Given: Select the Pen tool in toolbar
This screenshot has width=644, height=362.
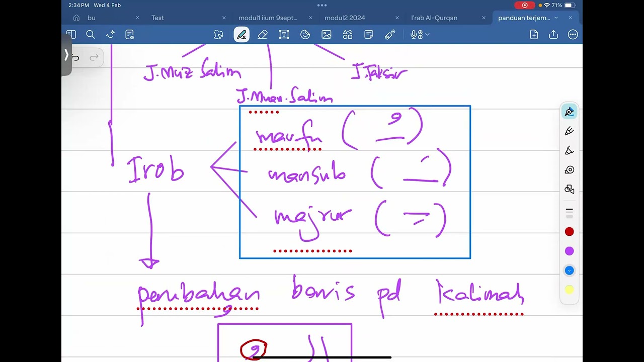Looking at the screenshot, I should pyautogui.click(x=242, y=35).
